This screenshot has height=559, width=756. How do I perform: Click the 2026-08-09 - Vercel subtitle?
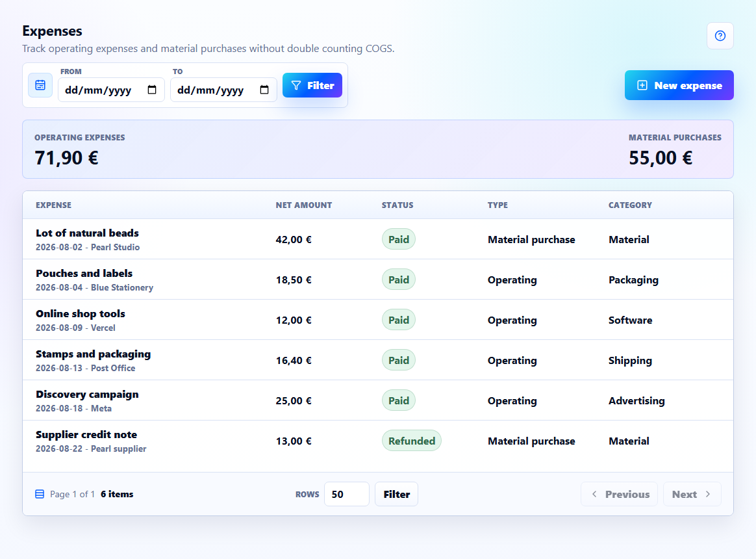tap(75, 328)
